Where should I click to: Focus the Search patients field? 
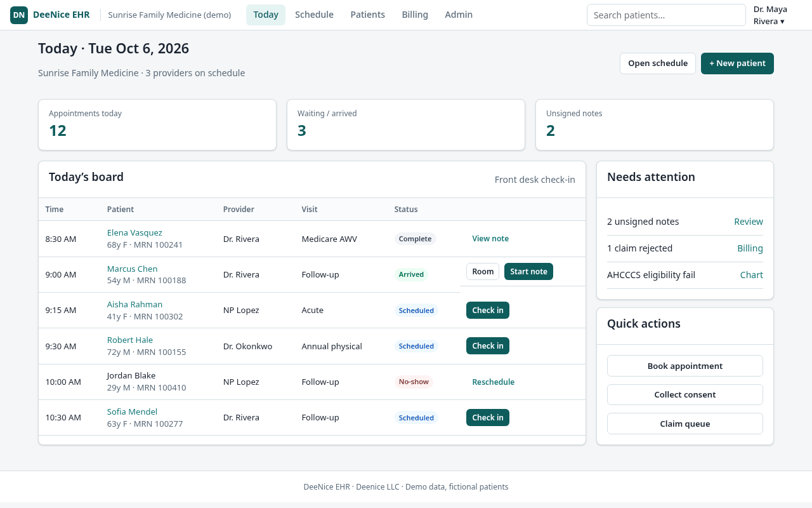pos(666,15)
